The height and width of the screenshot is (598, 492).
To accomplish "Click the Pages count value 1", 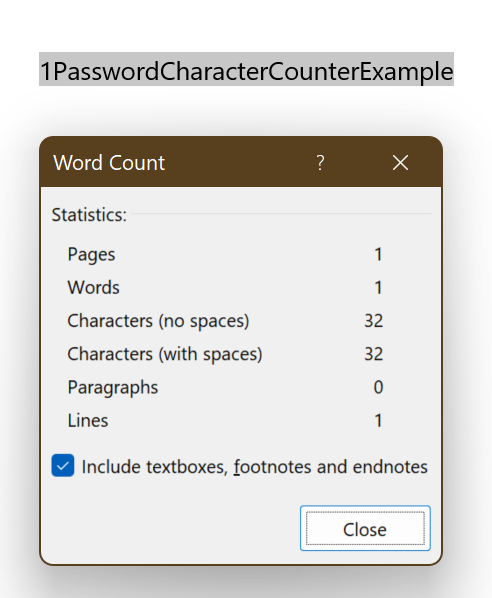I will coord(378,254).
